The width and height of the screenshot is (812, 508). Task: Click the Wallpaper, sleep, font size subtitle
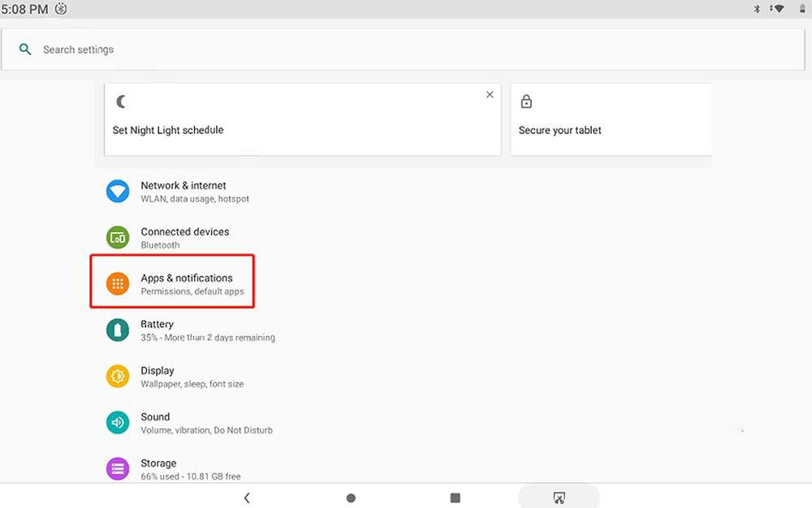[x=192, y=384]
